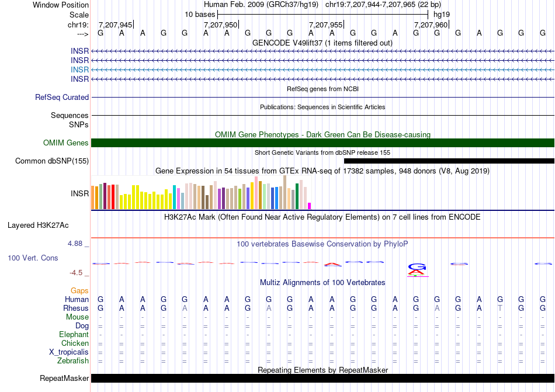Click the magenta bar in GTEx chart
Screen dimensions: 555x392
click(x=310, y=205)
